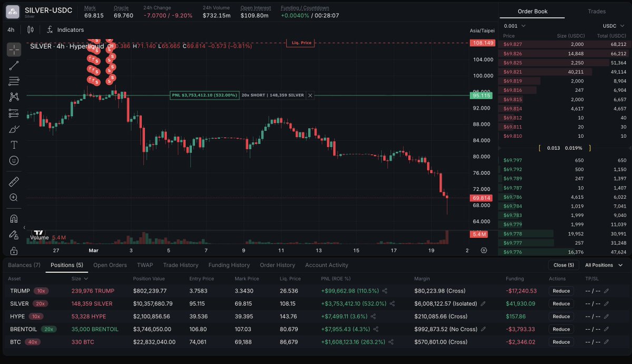Edit TP/SL for the BTC position
Screen dimensions: 632x364
[606, 342]
